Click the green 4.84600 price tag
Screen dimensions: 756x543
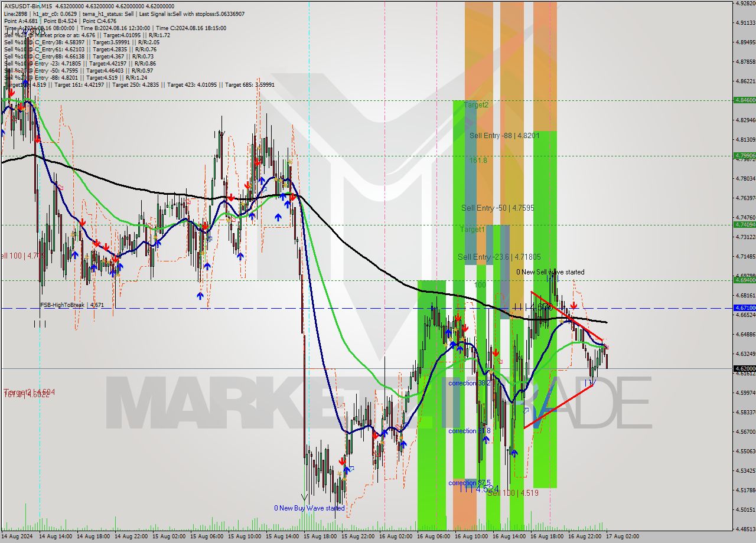point(744,100)
